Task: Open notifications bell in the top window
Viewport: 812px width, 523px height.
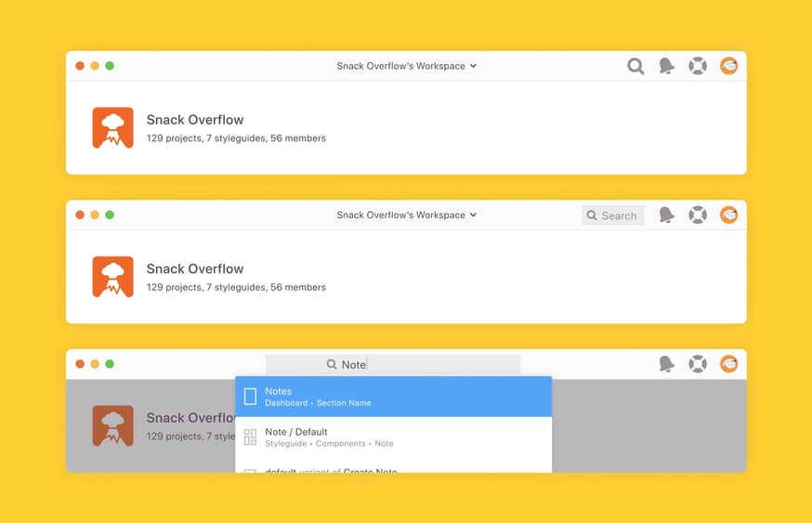Action: (666, 66)
